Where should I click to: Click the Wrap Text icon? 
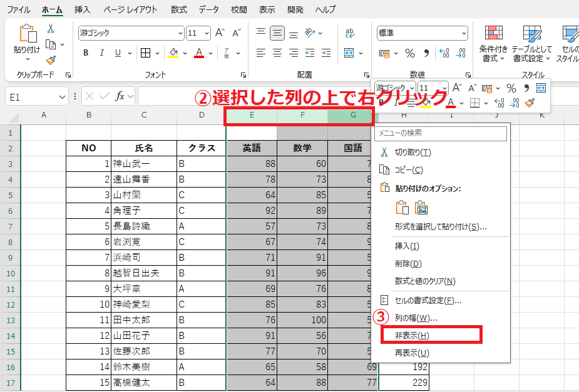[350, 33]
